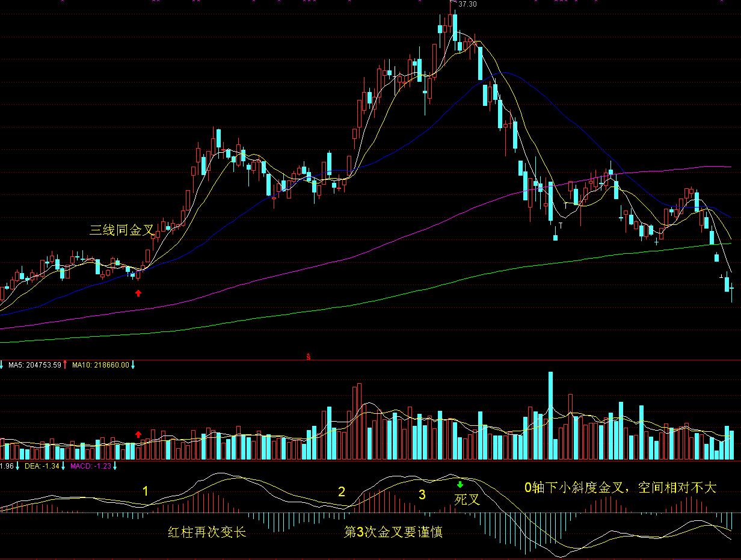This screenshot has height=560, width=741.
Task: Click the cyan down arrow after the MACD value
Action: coord(115,466)
